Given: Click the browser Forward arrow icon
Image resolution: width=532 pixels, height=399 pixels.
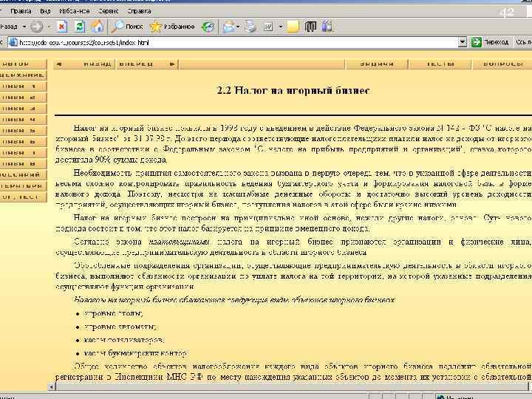Looking at the screenshot, I should click(x=37, y=27).
